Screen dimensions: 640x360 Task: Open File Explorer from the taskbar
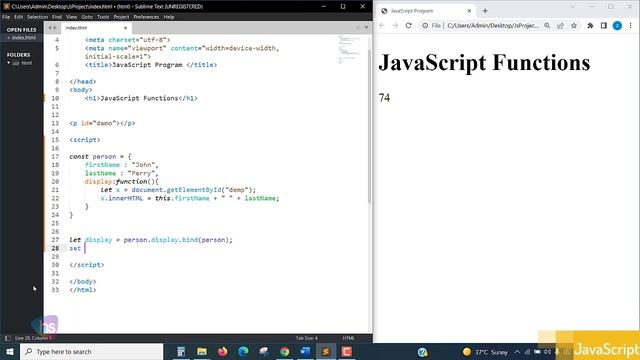[x=202, y=351]
